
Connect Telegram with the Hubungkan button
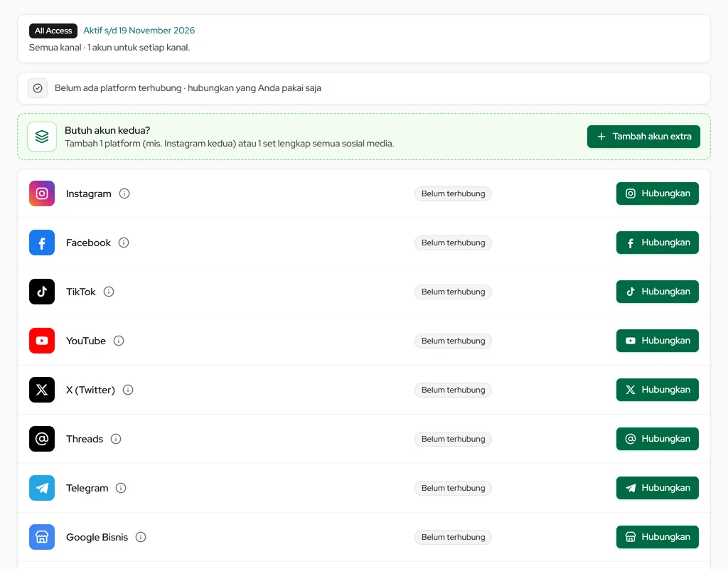point(658,488)
